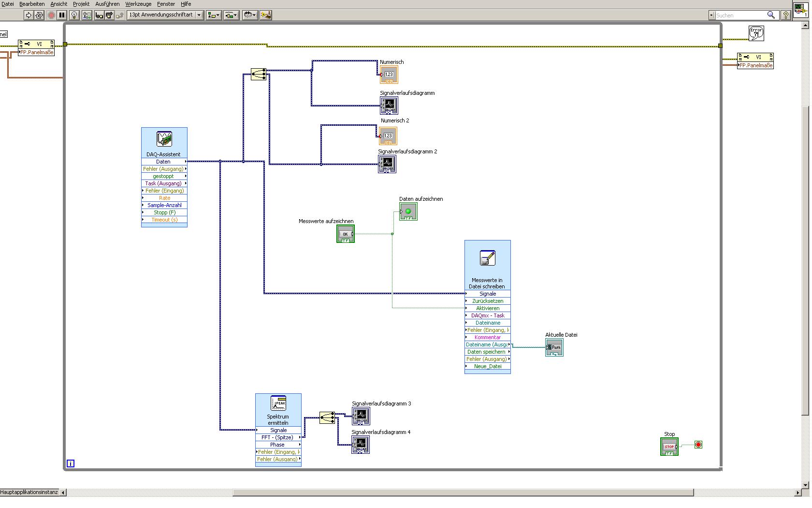Viewport: 812px width, 508px height.
Task: Toggle Retain Wire Values
Action: pyautogui.click(x=87, y=15)
